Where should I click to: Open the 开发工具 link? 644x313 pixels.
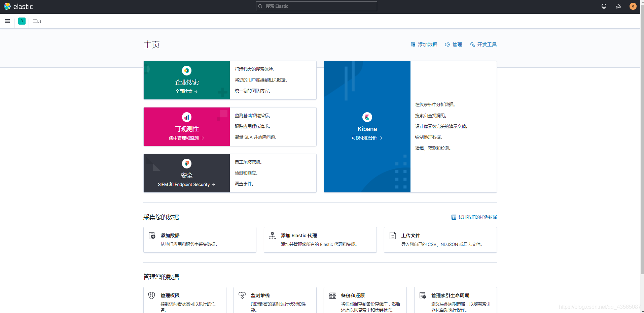[484, 44]
